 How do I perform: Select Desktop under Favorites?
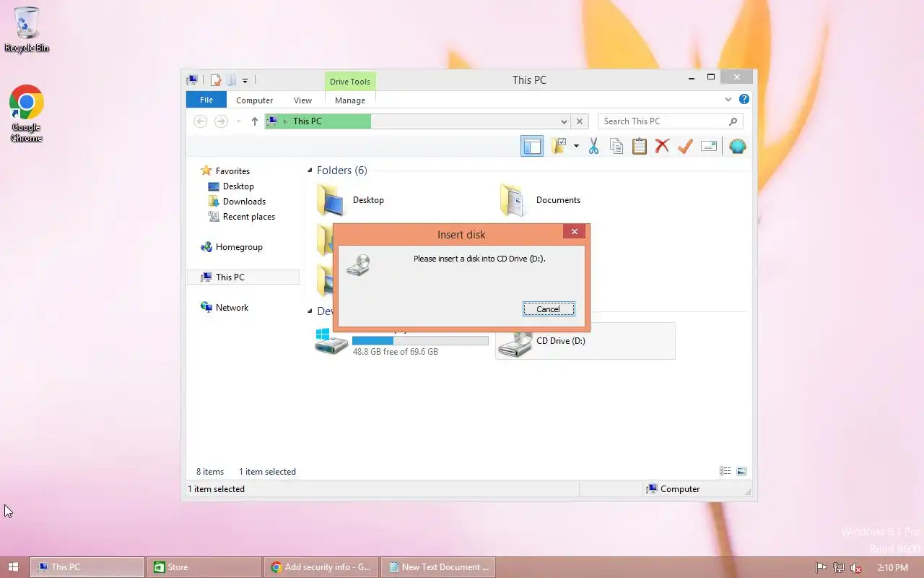231,186
